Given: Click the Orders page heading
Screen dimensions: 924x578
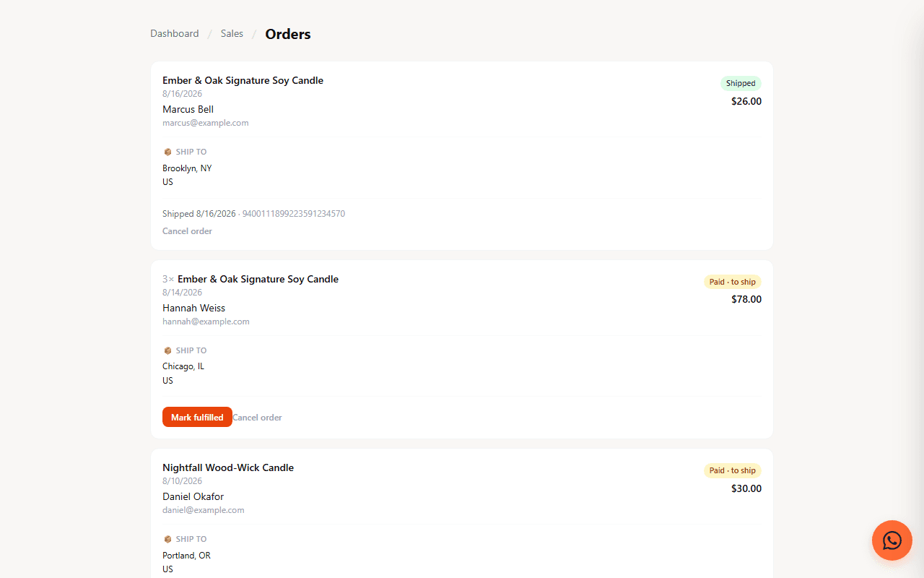Looking at the screenshot, I should click(x=288, y=34).
